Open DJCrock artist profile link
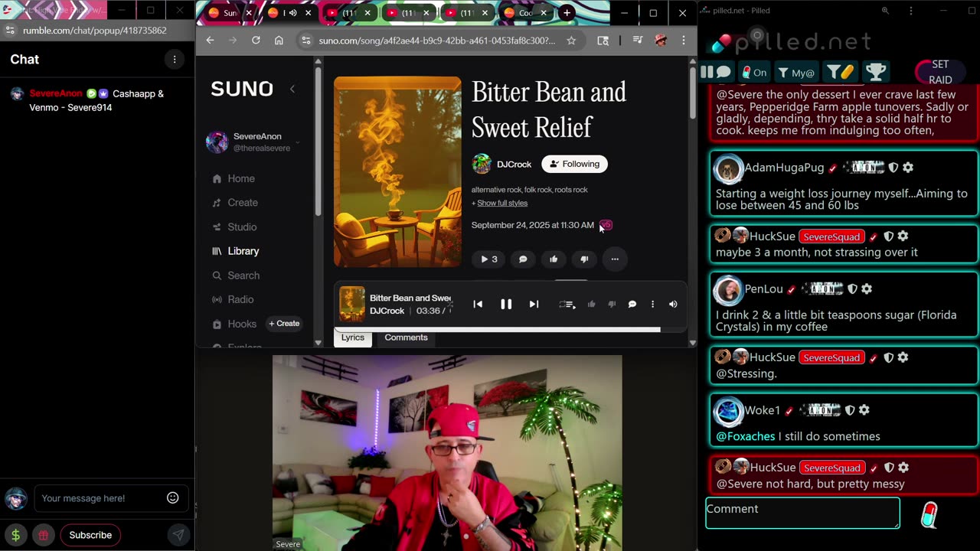This screenshot has height=551, width=980. pos(514,164)
